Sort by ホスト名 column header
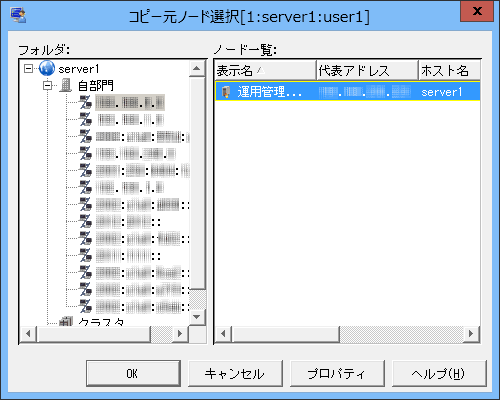 (449, 70)
